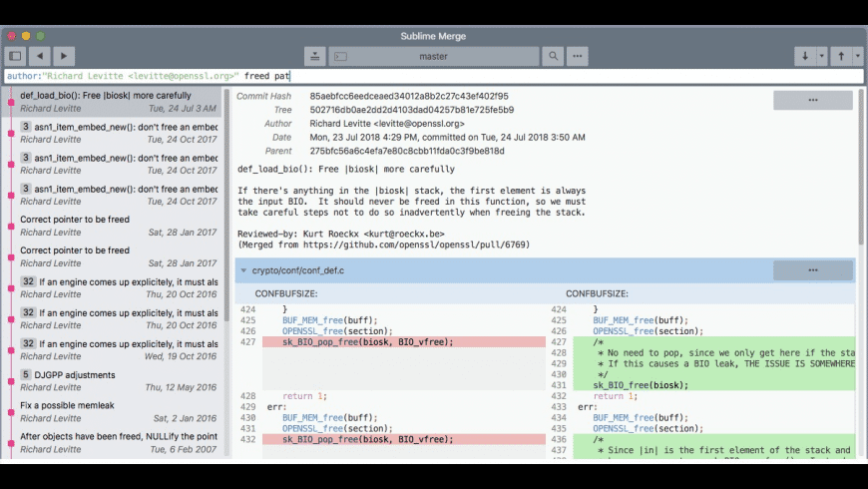Navigate forward with the right arrow
The height and width of the screenshot is (489, 868).
(64, 56)
